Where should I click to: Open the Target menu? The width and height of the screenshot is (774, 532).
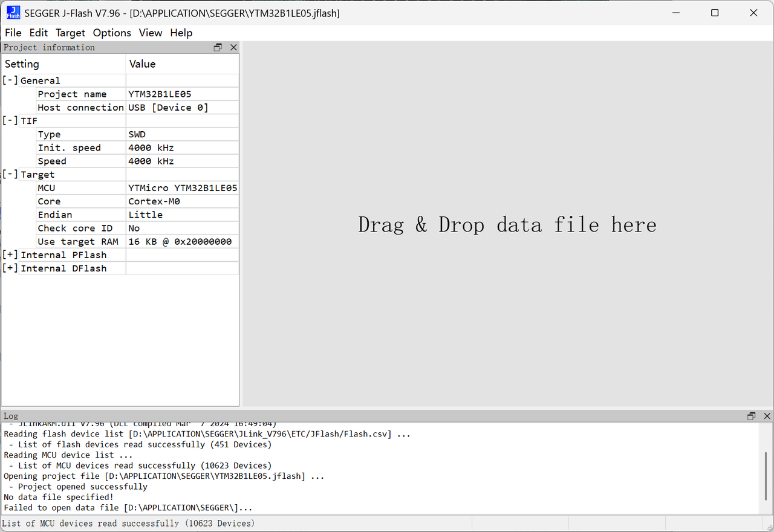point(70,33)
